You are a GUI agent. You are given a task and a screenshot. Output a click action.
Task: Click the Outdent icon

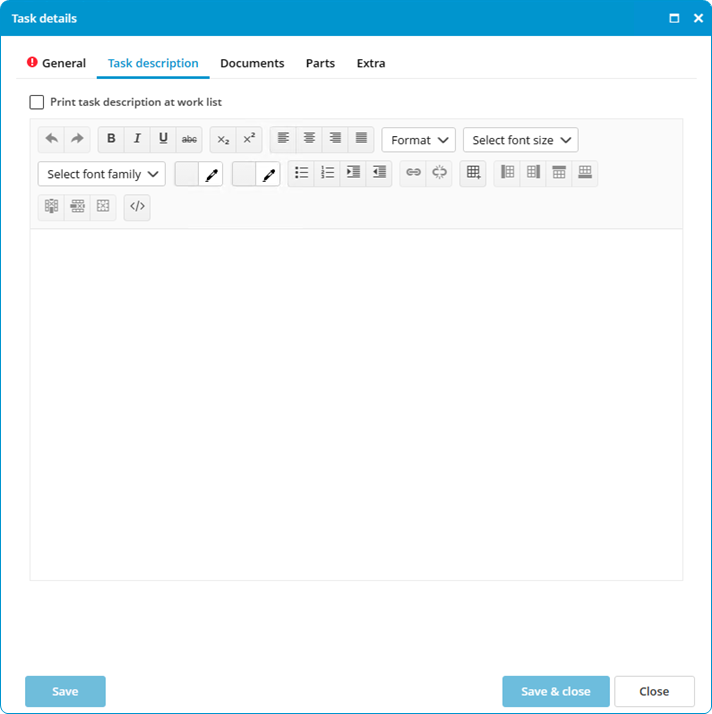pyautogui.click(x=379, y=173)
